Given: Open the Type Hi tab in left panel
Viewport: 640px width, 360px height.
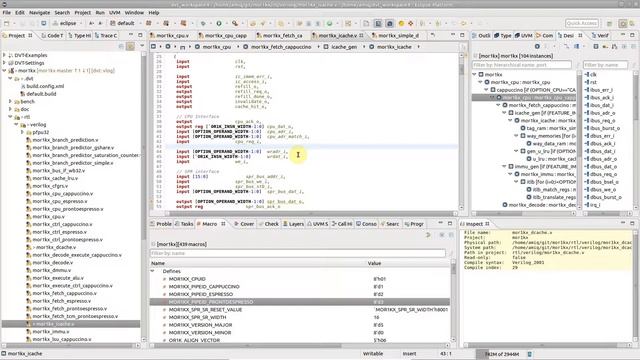Looking at the screenshot, I should coord(80,36).
